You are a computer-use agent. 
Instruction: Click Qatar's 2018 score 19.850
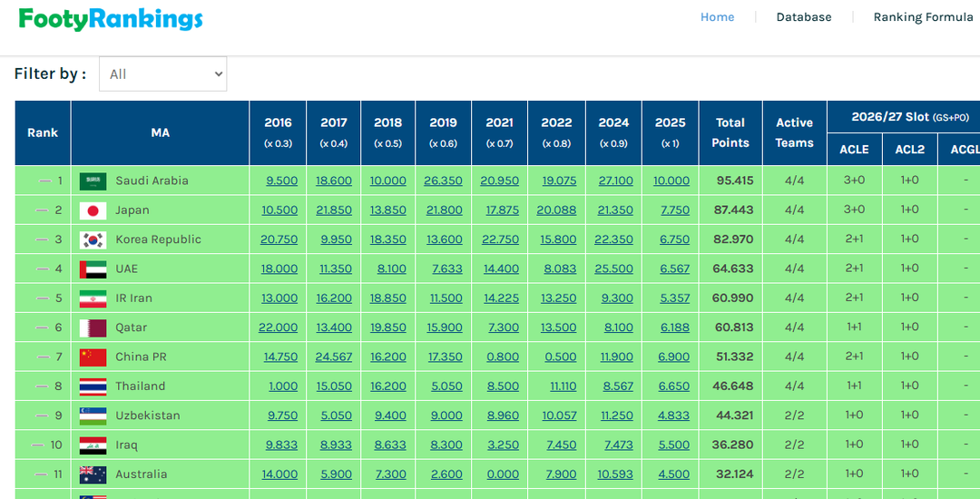387,328
